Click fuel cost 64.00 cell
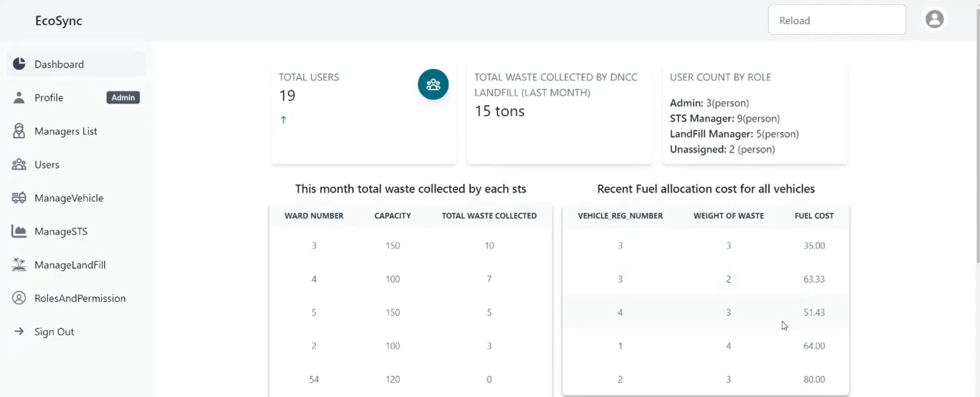The height and width of the screenshot is (397, 980). click(814, 346)
